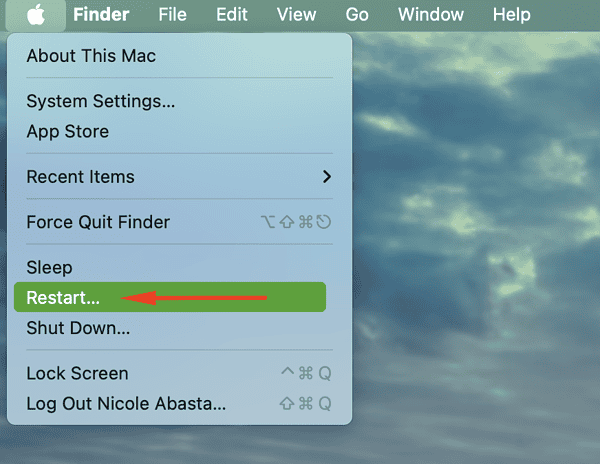Put the Mac to Sleep
This screenshot has width=600, height=464.
click(49, 267)
